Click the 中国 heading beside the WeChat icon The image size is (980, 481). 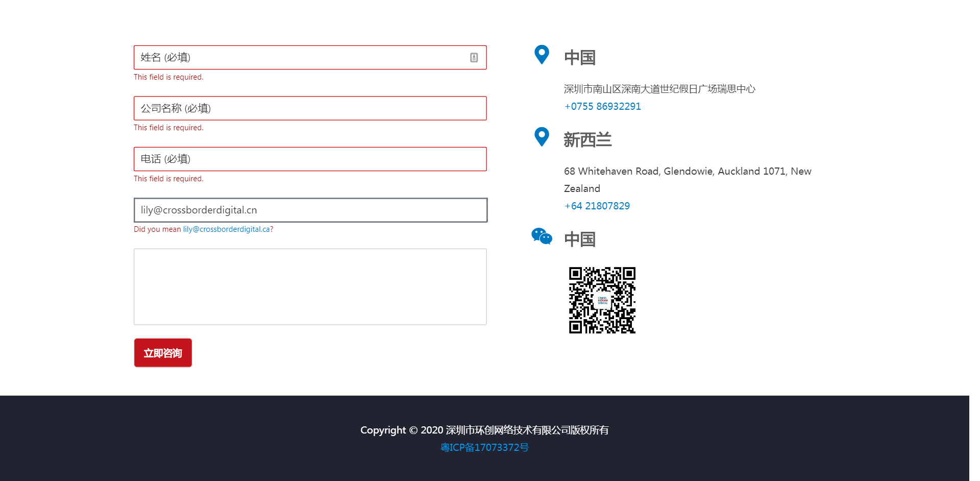click(x=580, y=239)
